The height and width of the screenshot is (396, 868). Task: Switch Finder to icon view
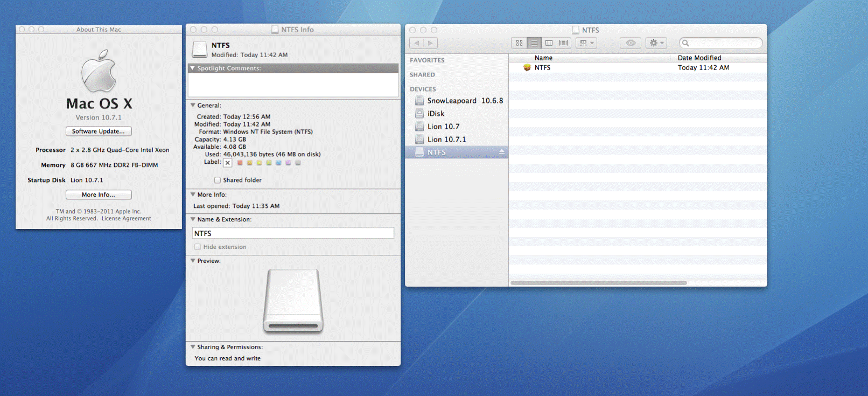[x=519, y=43]
